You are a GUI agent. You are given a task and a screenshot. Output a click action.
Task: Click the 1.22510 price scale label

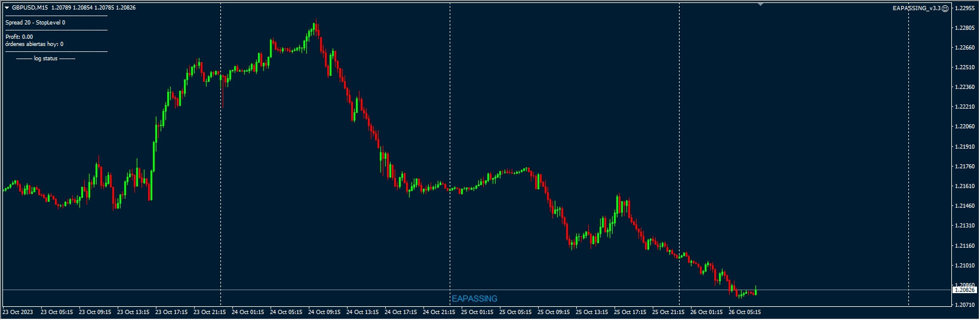click(x=966, y=67)
